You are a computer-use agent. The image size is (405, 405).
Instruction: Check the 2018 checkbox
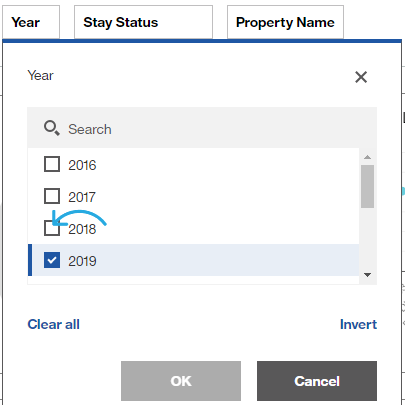(52, 228)
